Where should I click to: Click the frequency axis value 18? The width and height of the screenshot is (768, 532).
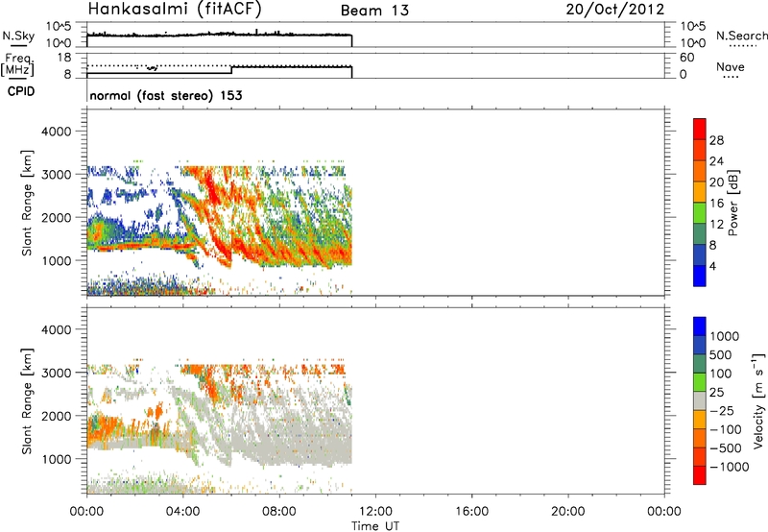(64, 58)
